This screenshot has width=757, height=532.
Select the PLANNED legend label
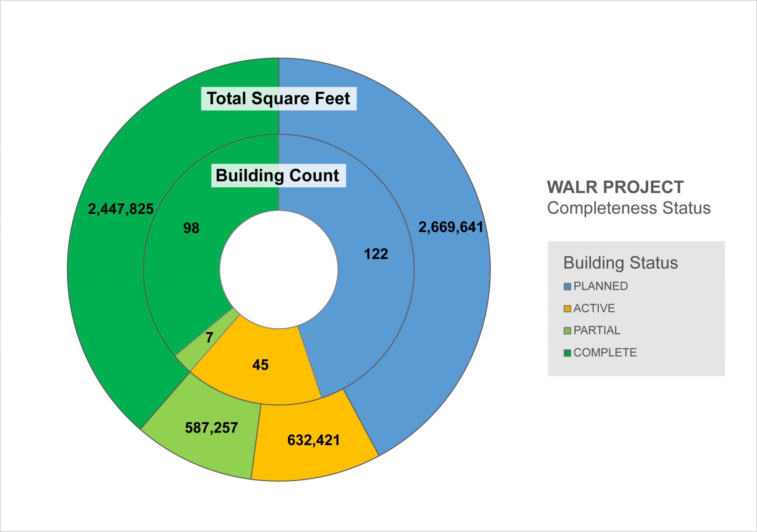point(600,286)
